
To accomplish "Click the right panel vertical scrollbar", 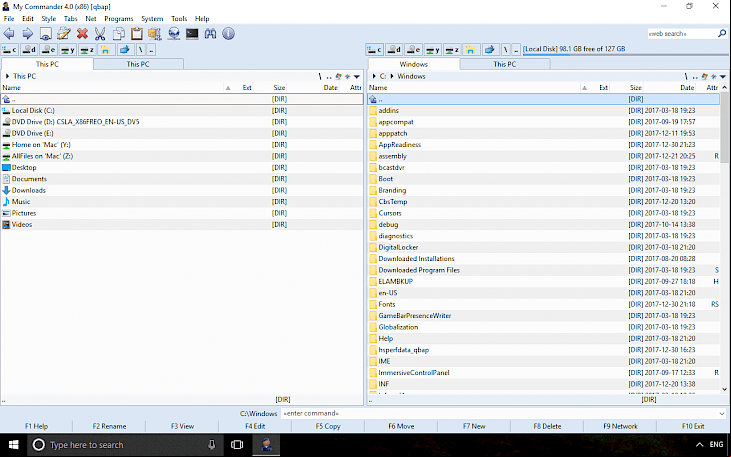I will [x=724, y=238].
